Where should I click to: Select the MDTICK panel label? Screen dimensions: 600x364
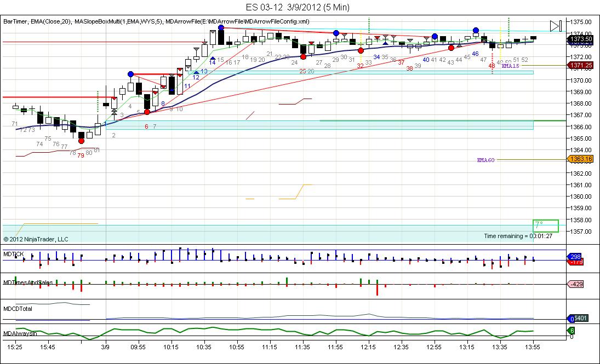pos(13,254)
